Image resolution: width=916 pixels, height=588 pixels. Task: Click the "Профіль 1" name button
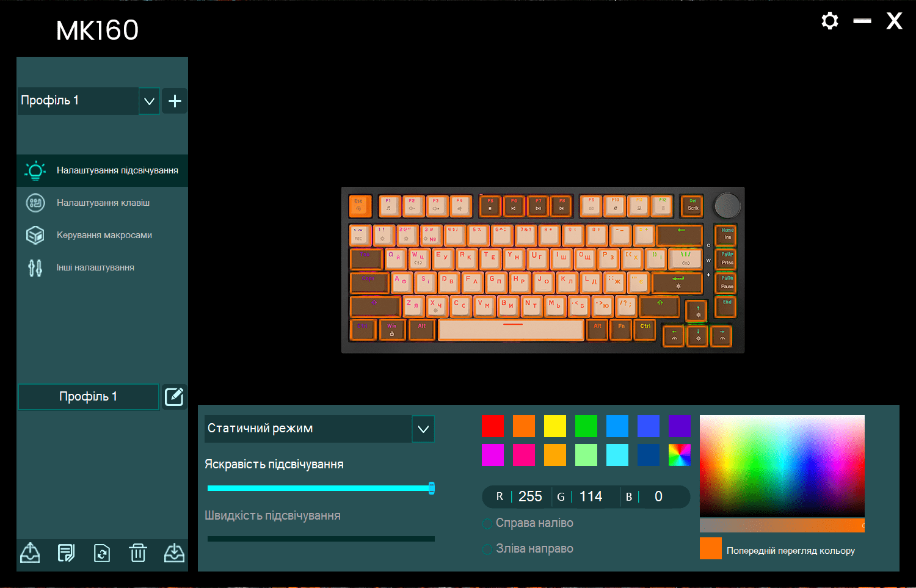(89, 397)
